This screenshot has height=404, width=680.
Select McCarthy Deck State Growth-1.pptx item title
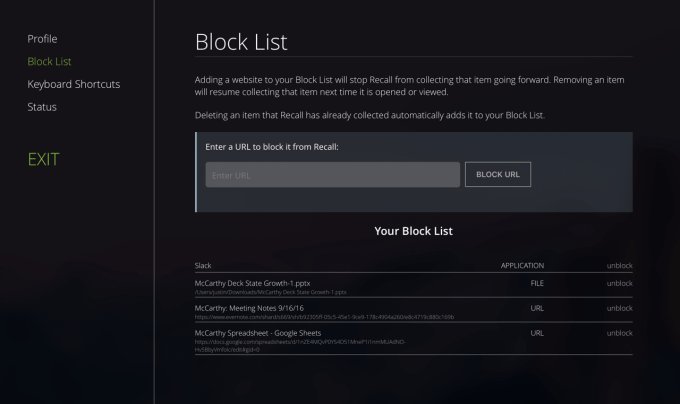click(x=253, y=283)
